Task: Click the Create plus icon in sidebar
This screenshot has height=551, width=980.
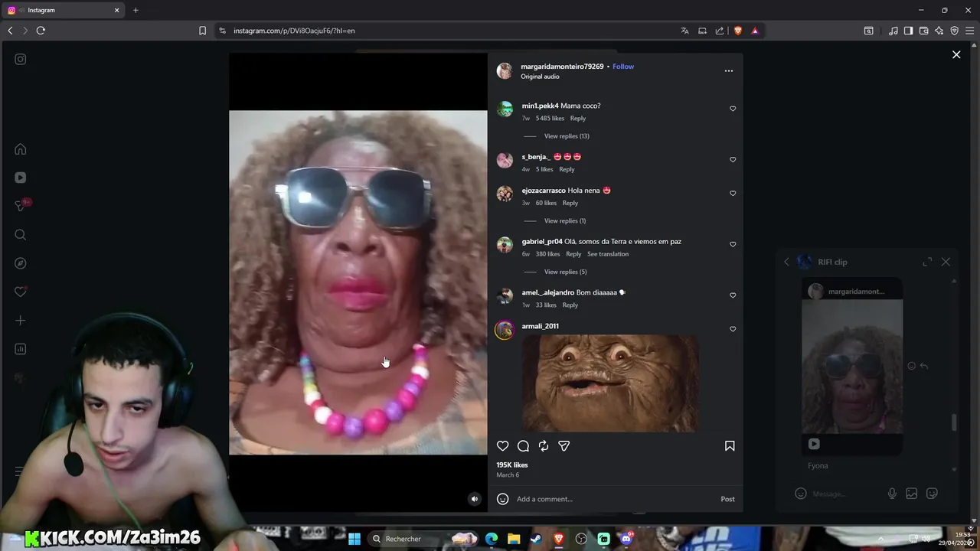Action: 21,321
